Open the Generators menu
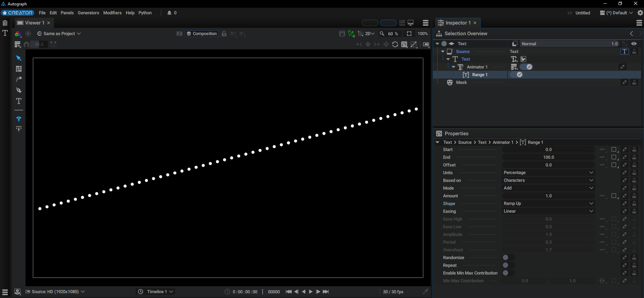This screenshot has height=298, width=644. [x=89, y=13]
